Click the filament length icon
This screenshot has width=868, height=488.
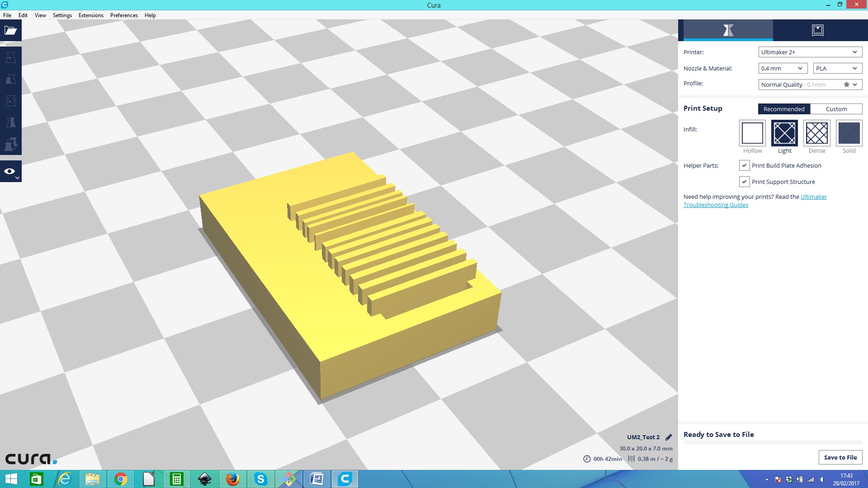(x=631, y=459)
